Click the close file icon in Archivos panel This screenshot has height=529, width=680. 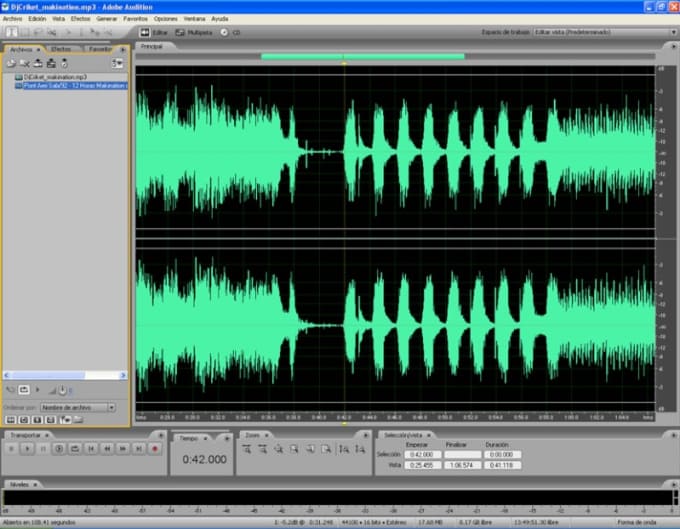[24, 64]
